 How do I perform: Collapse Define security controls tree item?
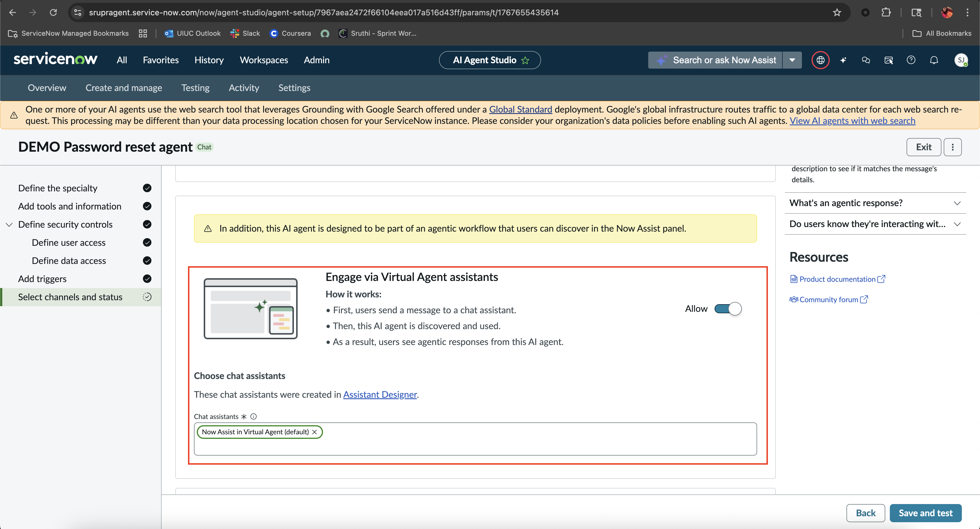pyautogui.click(x=9, y=225)
